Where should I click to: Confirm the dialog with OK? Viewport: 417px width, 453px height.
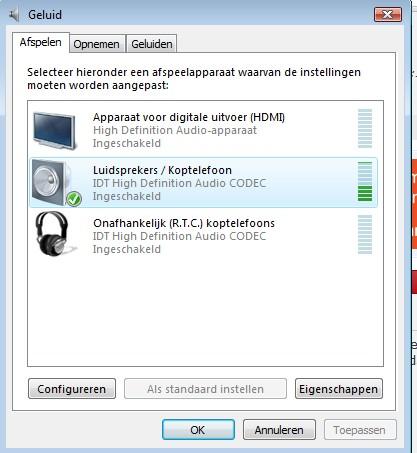198,430
